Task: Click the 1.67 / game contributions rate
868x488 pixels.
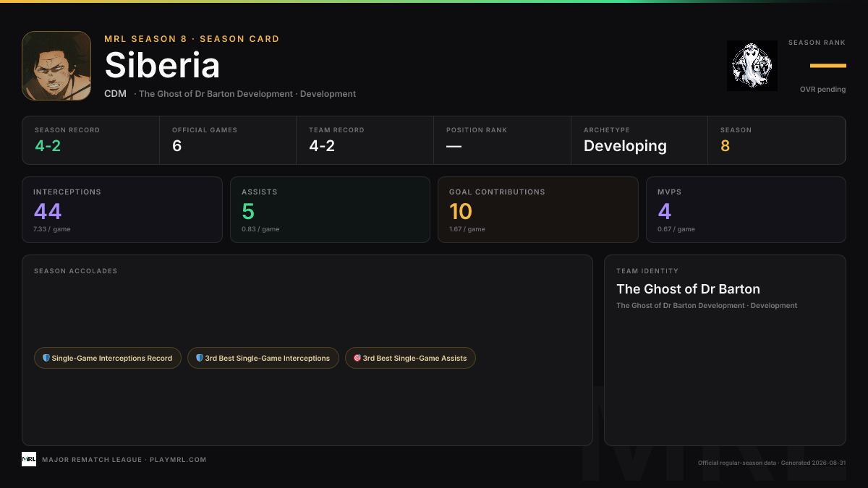Action: [467, 229]
